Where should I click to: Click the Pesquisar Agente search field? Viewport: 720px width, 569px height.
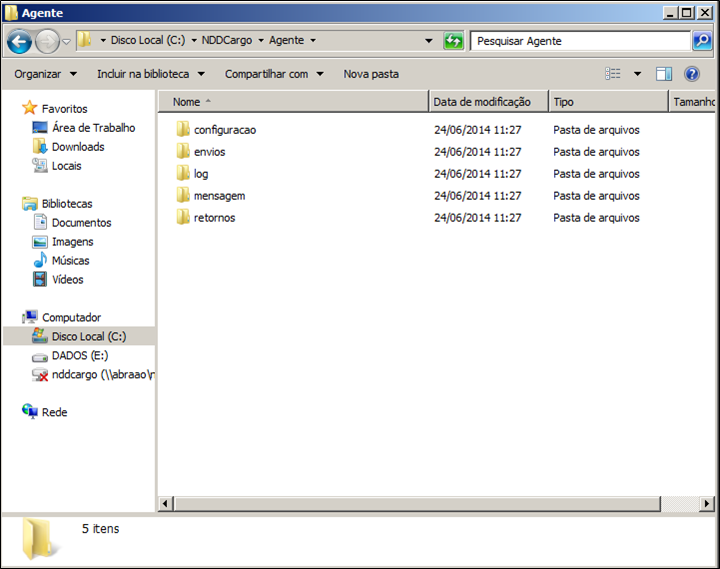tap(580, 41)
